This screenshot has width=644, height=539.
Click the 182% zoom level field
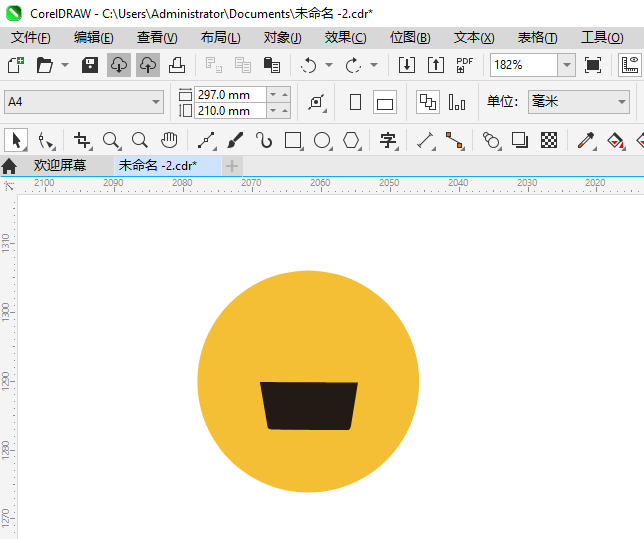point(524,65)
